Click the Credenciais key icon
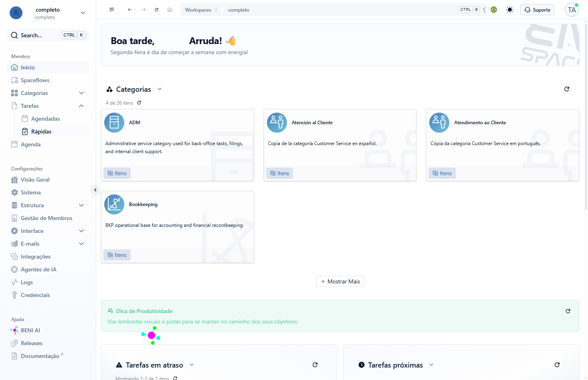Image resolution: width=588 pixels, height=380 pixels. (x=14, y=295)
